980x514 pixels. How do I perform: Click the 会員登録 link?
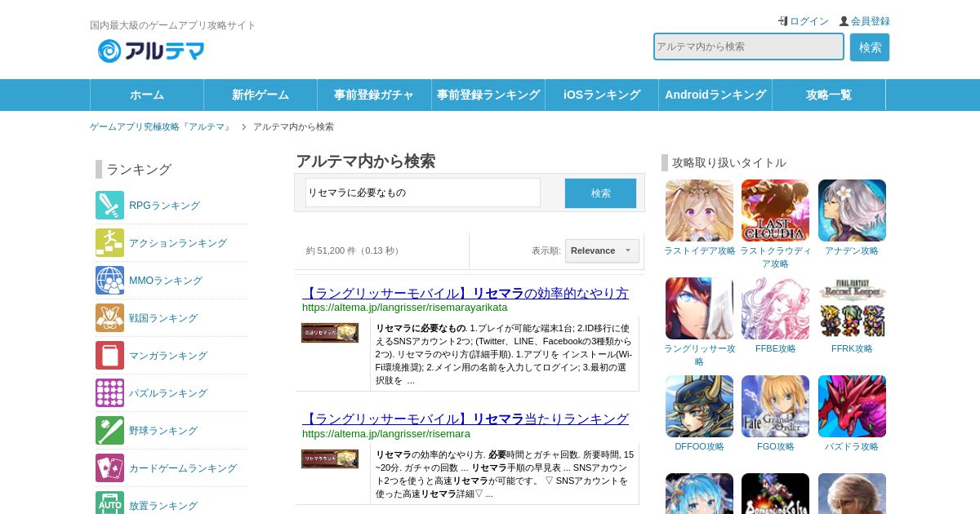871,21
